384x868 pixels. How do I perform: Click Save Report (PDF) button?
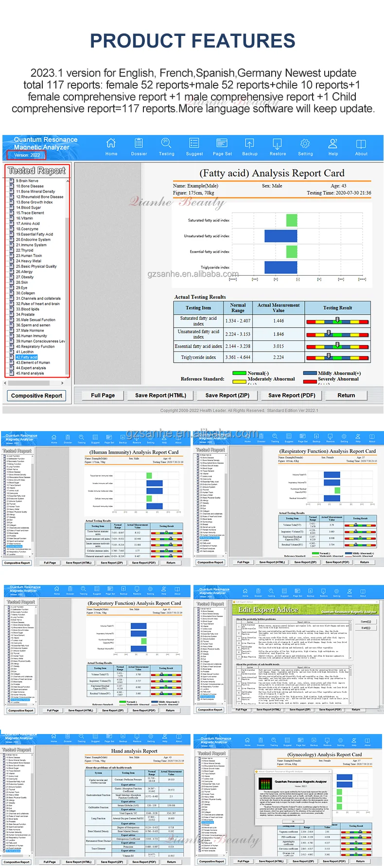[292, 395]
